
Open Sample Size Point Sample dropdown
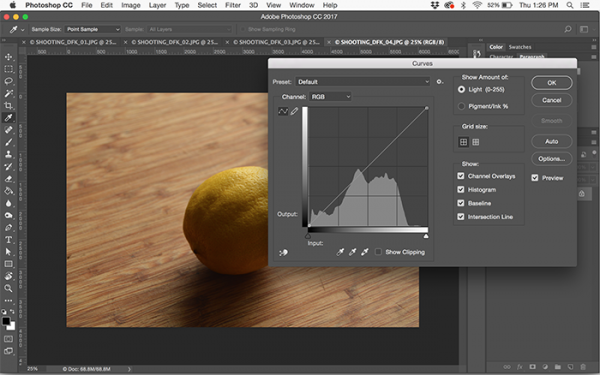click(93, 29)
